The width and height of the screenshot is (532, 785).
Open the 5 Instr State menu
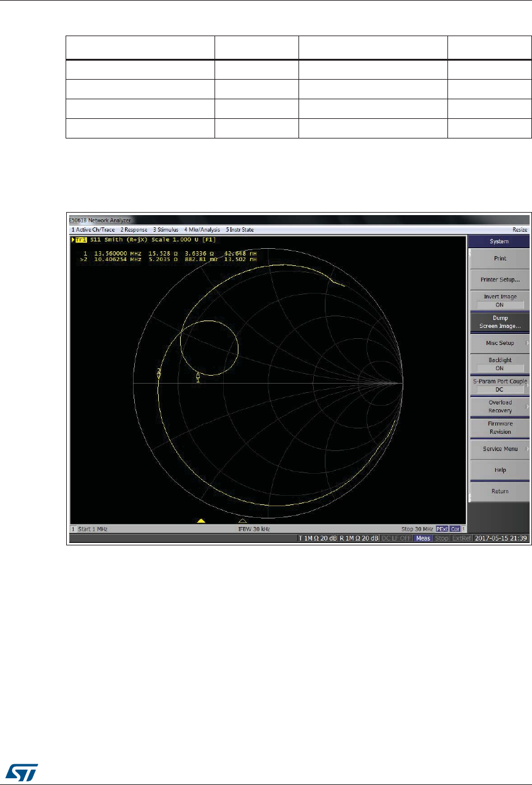point(240,229)
